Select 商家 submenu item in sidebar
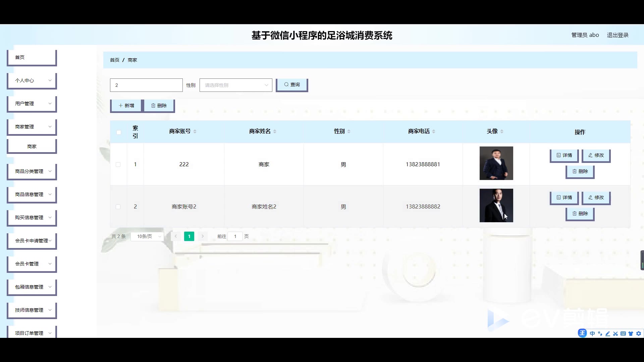The height and width of the screenshot is (362, 644). (x=32, y=146)
